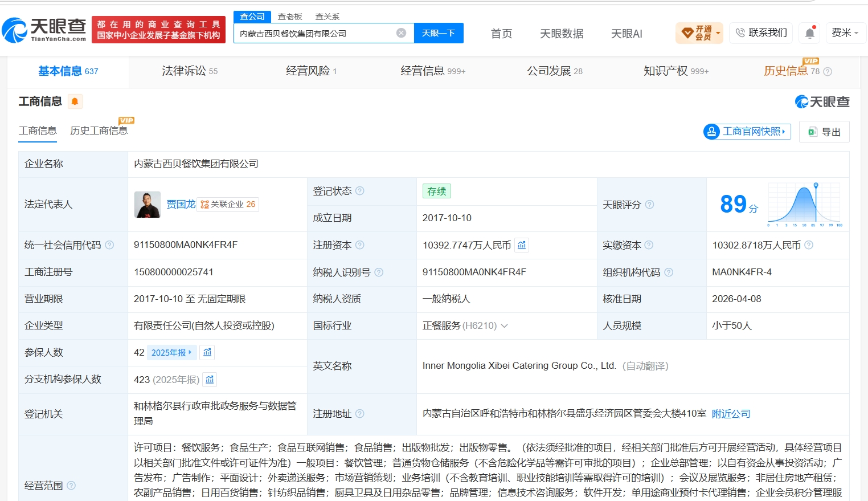Click the notification bell in the header
This screenshot has width=868, height=501.
[809, 33]
